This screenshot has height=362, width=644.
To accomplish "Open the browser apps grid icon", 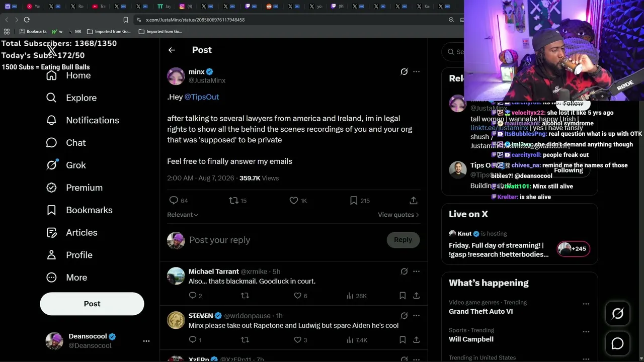I will click(7, 31).
